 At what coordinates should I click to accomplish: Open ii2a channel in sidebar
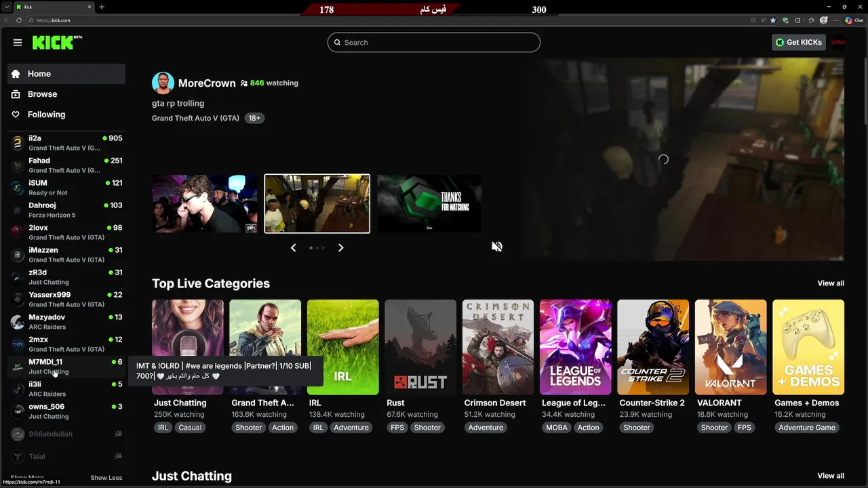point(66,142)
